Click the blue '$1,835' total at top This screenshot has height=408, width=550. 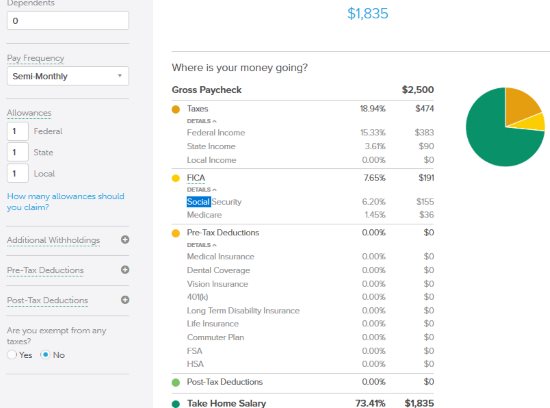coord(368,14)
